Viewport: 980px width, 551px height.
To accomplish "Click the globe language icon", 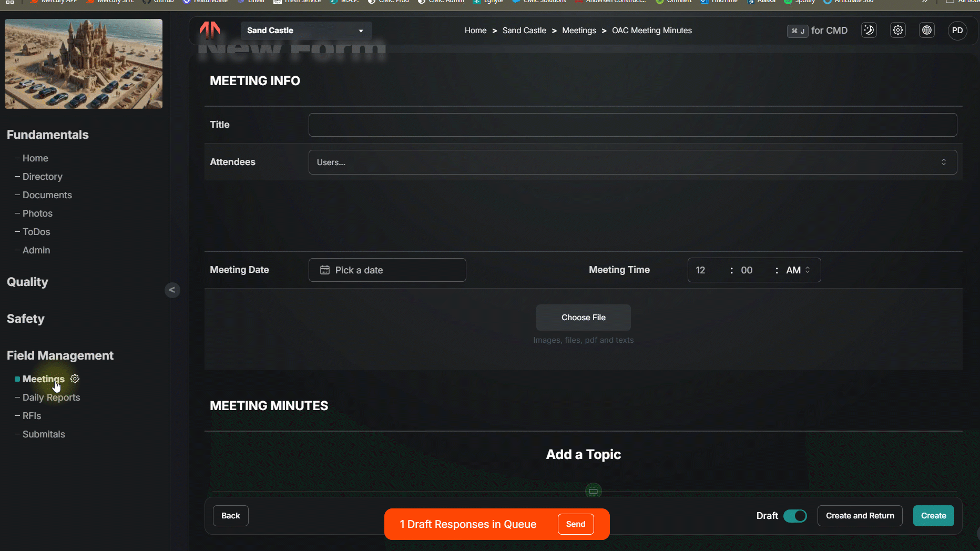I will coord(926,30).
